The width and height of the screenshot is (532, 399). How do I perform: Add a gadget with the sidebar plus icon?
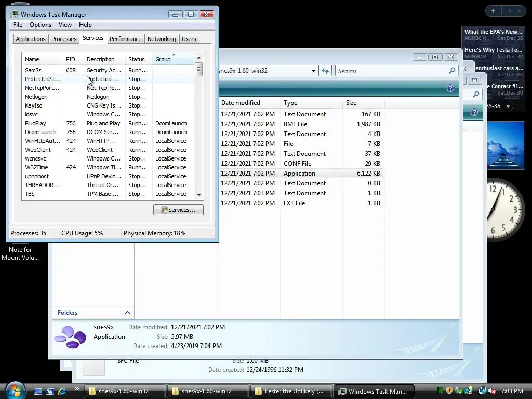493,11
